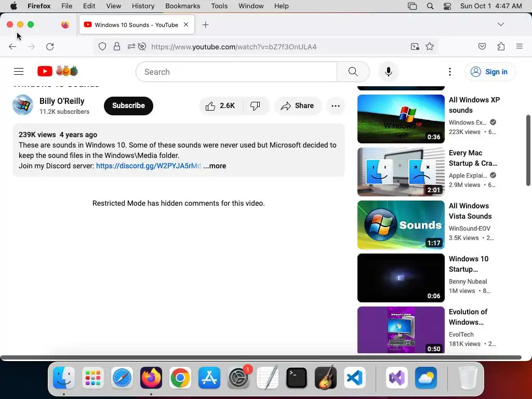Screen dimensions: 532x399
Task: Click the YouTube Search field
Action: point(236,72)
